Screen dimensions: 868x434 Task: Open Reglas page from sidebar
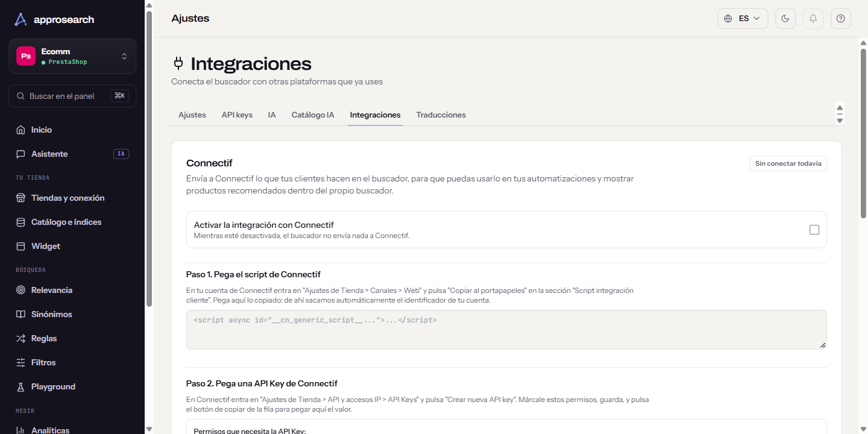pyautogui.click(x=72, y=338)
